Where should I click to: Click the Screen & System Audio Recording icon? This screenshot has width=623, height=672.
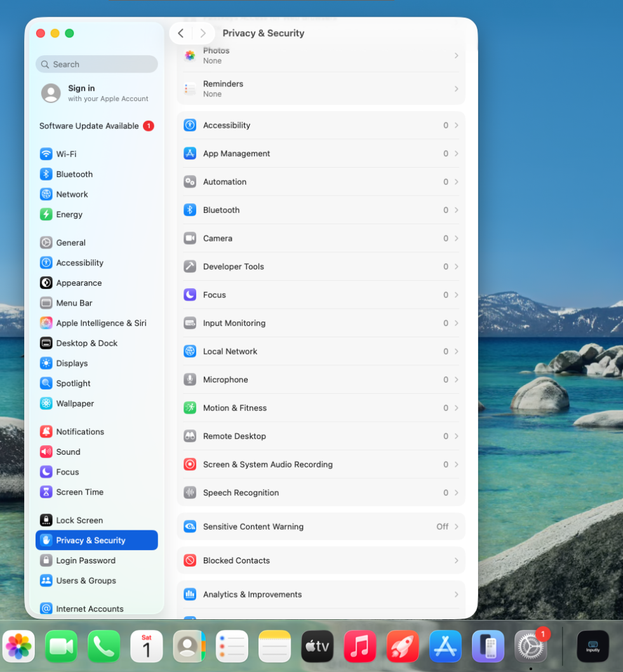tap(190, 464)
